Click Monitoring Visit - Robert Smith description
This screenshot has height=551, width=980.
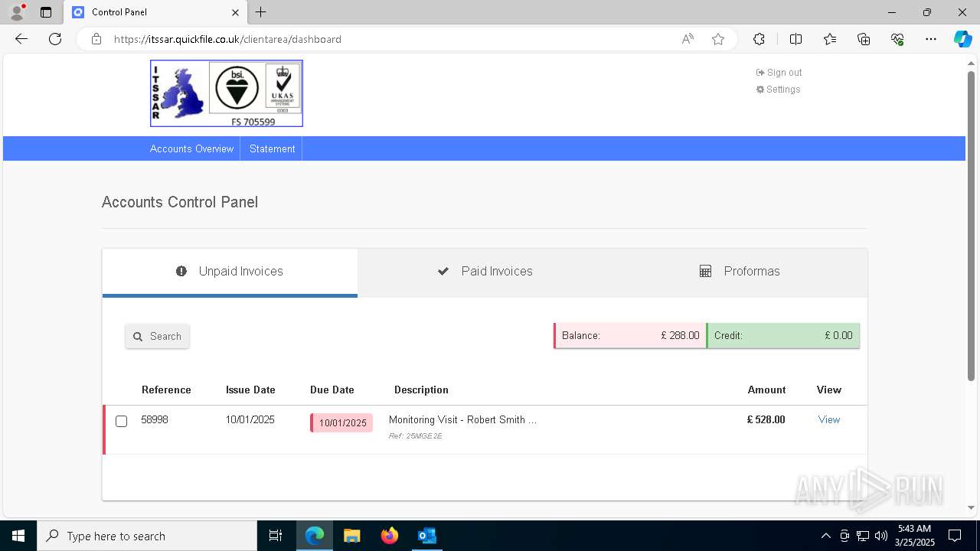click(x=462, y=419)
